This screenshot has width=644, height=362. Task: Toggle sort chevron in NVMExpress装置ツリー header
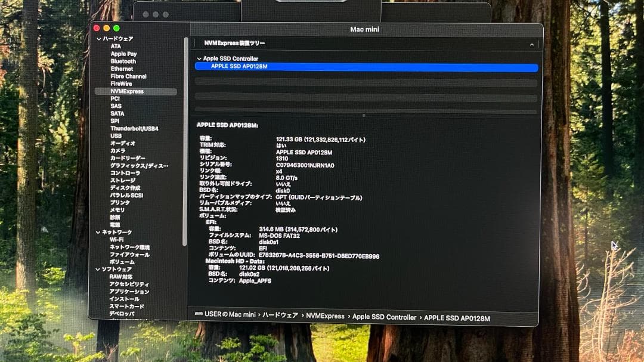[x=532, y=44]
